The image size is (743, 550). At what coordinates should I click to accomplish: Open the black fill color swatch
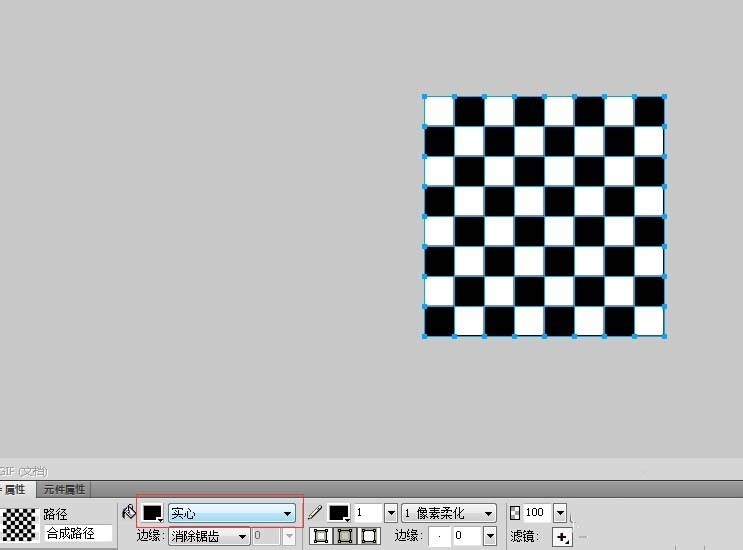coord(152,513)
